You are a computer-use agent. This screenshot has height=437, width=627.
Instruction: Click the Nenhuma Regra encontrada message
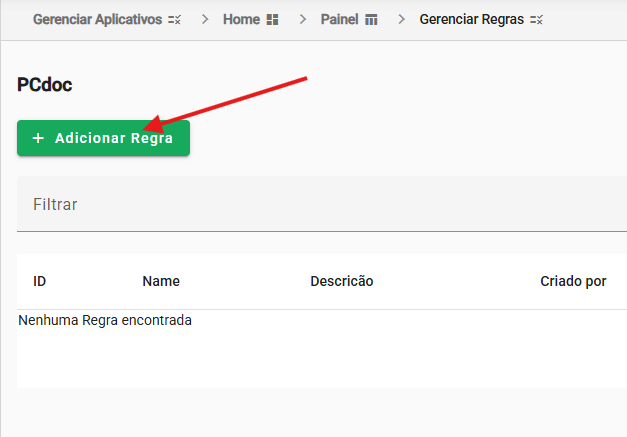pyautogui.click(x=105, y=321)
